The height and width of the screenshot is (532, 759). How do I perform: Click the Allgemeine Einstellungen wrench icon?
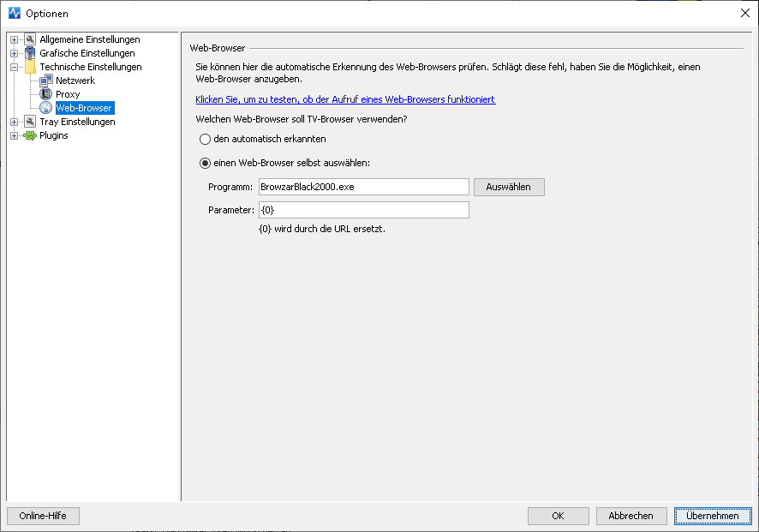point(30,39)
